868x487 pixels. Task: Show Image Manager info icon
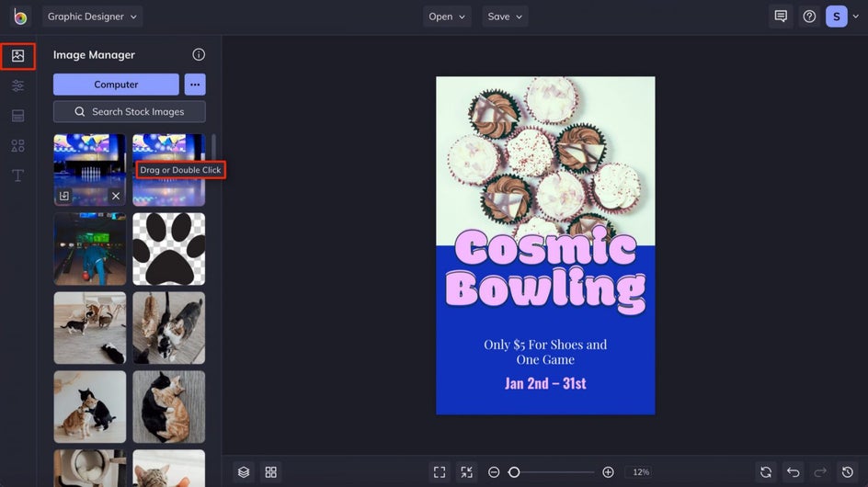199,54
